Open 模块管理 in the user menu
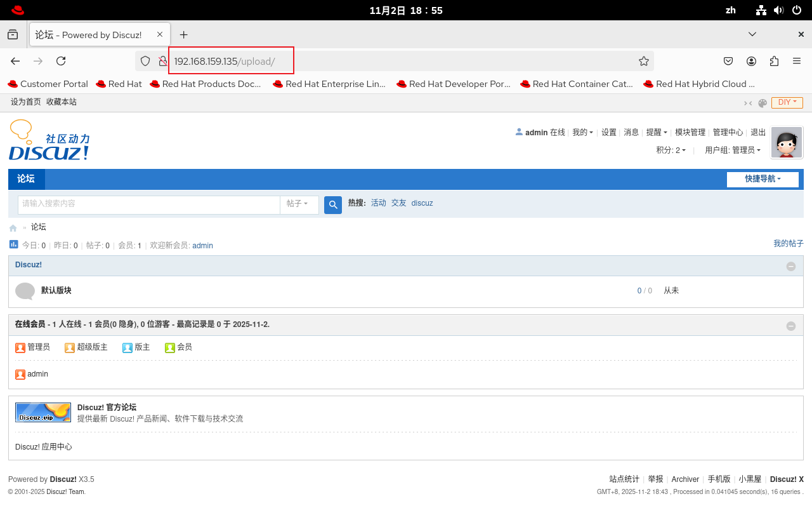This screenshot has height=508, width=812. coord(690,132)
